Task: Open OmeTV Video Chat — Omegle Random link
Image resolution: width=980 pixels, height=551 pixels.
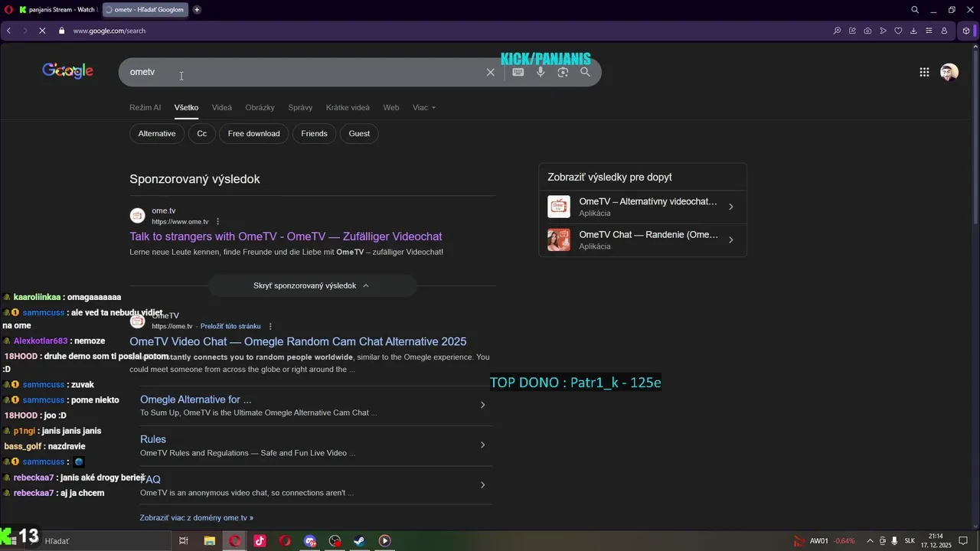Action: (x=298, y=341)
